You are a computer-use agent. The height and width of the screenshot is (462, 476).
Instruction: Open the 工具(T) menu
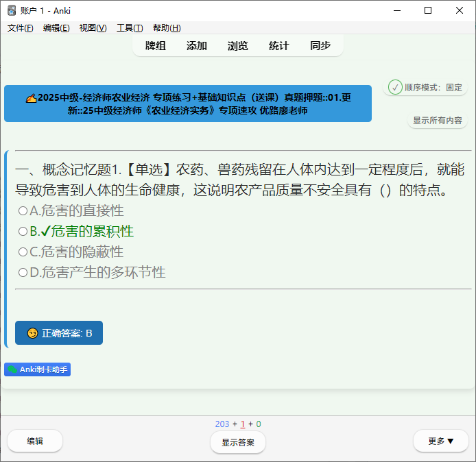(130, 28)
